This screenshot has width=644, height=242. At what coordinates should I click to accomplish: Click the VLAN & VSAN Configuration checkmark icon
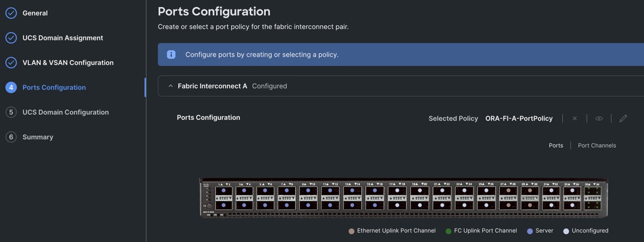(11, 62)
